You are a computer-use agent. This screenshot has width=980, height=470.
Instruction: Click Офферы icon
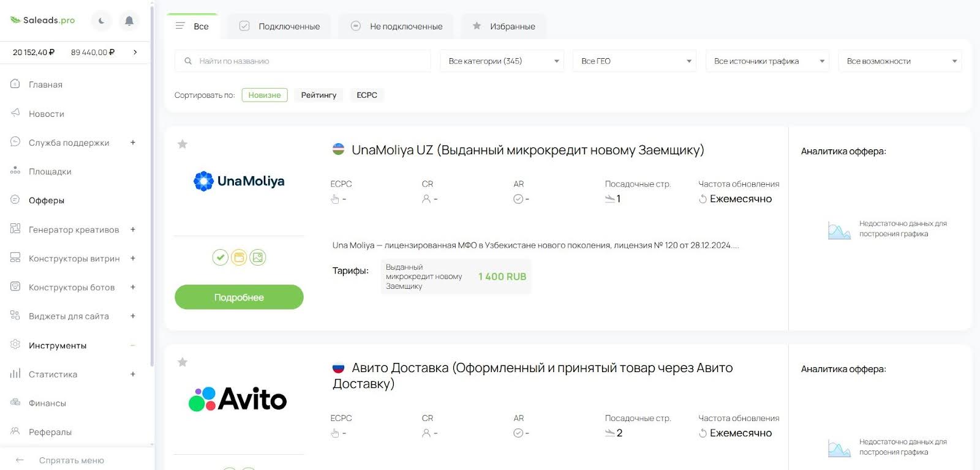click(15, 200)
